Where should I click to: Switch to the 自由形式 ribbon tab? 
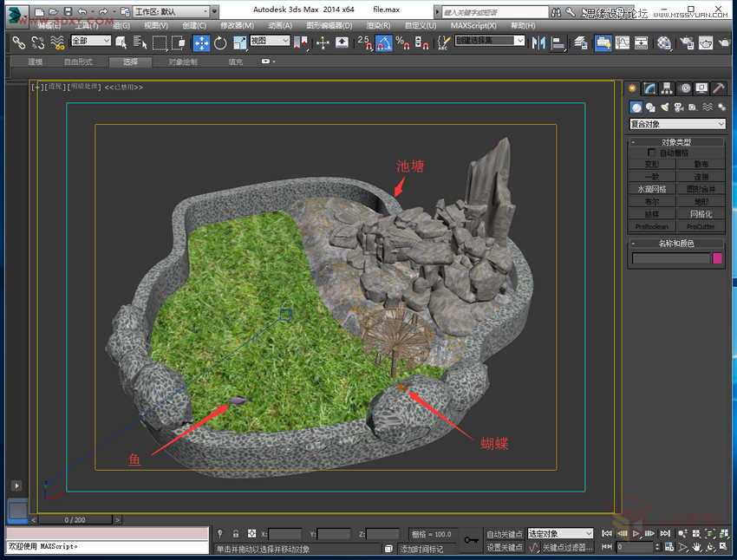tap(77, 62)
